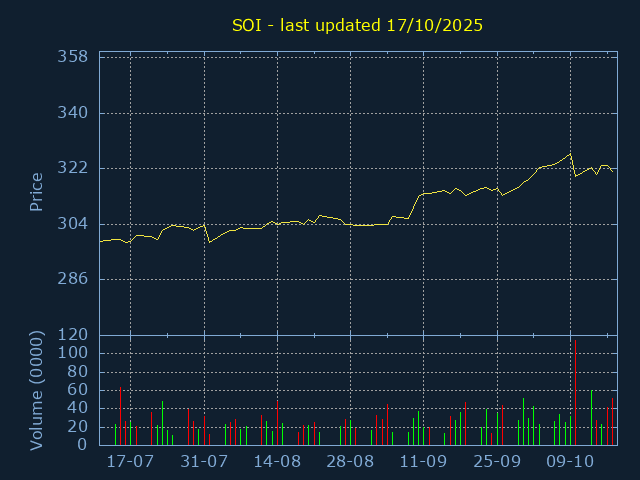The height and width of the screenshot is (480, 640).
Task: Select the 17-07 date label
Action: click(130, 463)
